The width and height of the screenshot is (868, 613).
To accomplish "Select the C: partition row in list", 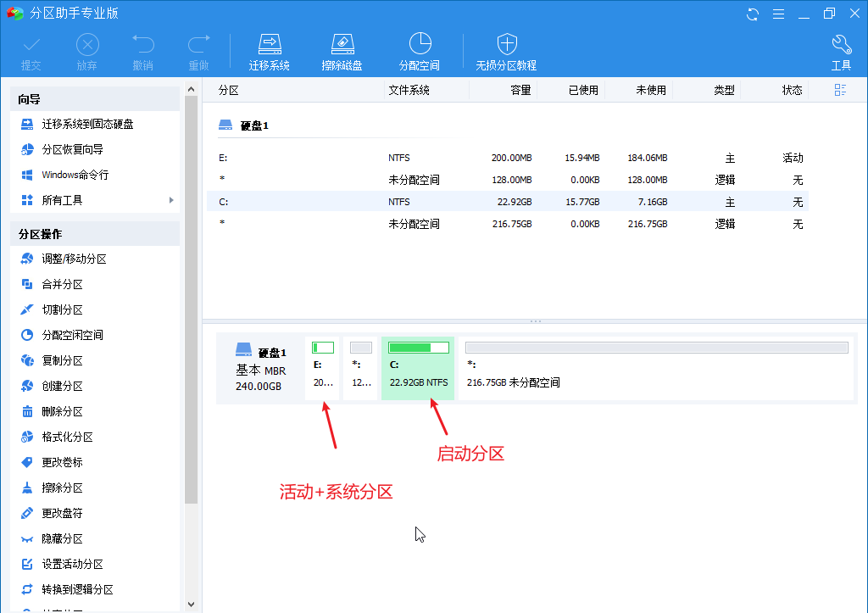I will 508,202.
